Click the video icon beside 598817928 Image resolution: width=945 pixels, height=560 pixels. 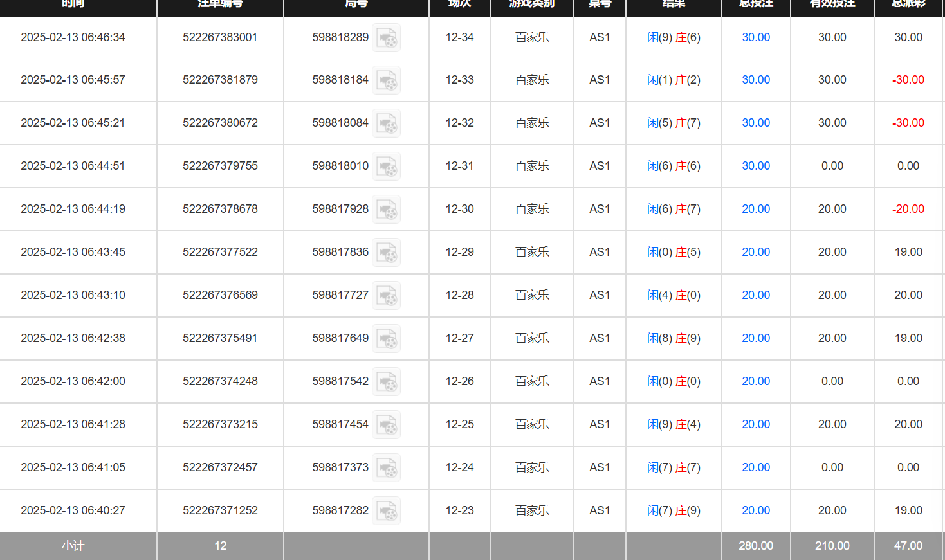pyautogui.click(x=387, y=210)
